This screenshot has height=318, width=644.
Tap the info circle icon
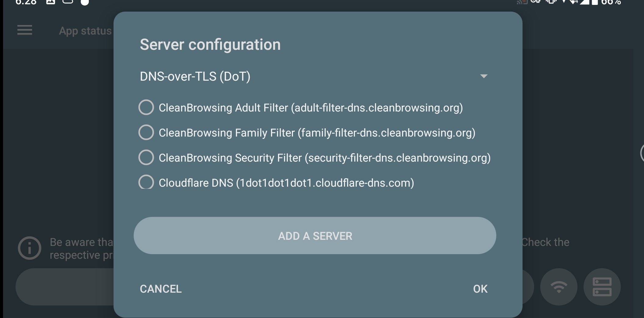click(30, 248)
